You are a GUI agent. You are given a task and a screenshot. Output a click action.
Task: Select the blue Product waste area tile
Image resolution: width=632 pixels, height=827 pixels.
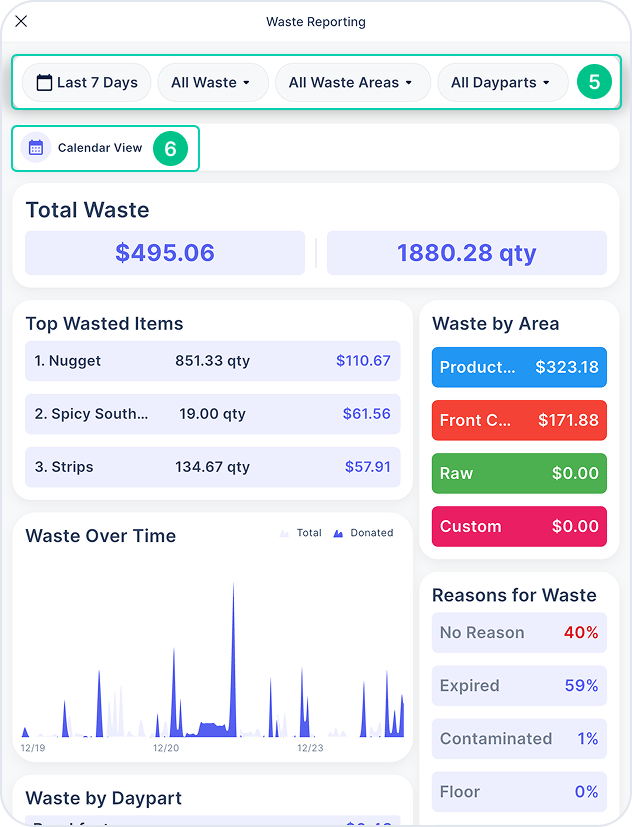pyautogui.click(x=519, y=367)
